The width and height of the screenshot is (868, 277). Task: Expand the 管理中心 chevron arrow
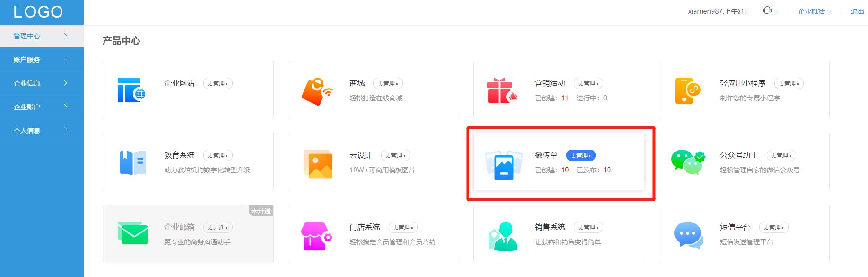[x=66, y=36]
